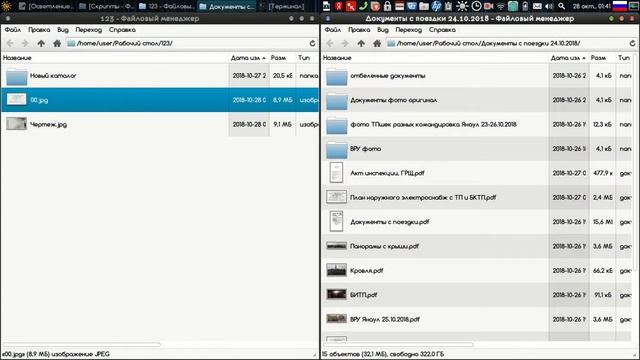Click the Russian flag keyboard layout indicator

click(x=620, y=6)
